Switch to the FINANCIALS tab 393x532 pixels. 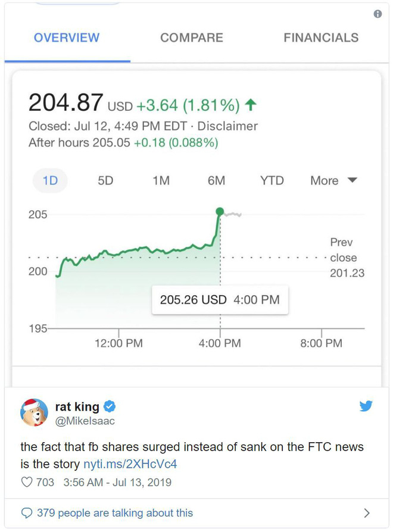point(321,37)
